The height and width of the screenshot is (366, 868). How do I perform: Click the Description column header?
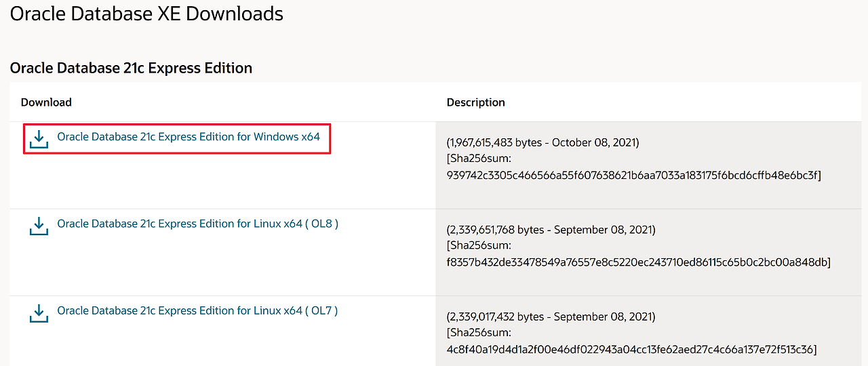tap(475, 102)
